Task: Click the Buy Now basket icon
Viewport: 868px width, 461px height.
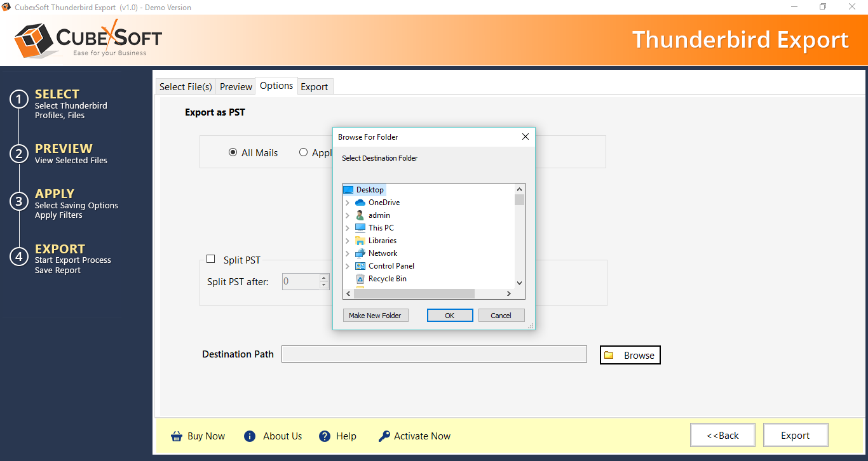Action: [176, 436]
